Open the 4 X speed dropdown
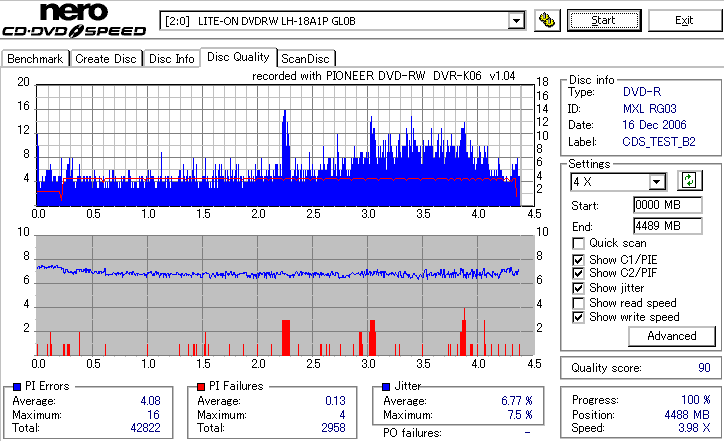Screen dimensions: 724x441 point(656,181)
